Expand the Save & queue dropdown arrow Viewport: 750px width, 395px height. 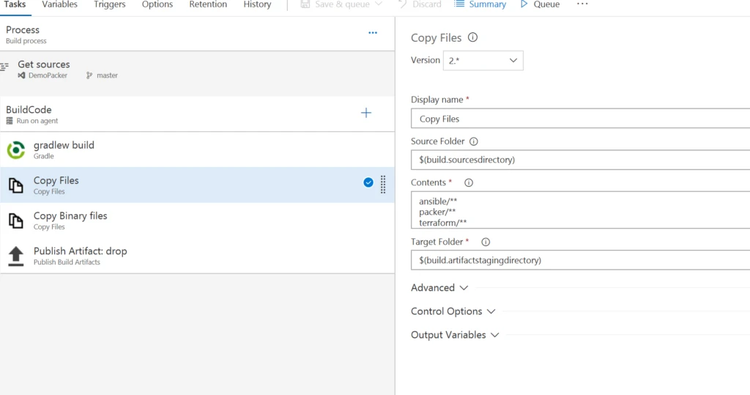tap(378, 4)
